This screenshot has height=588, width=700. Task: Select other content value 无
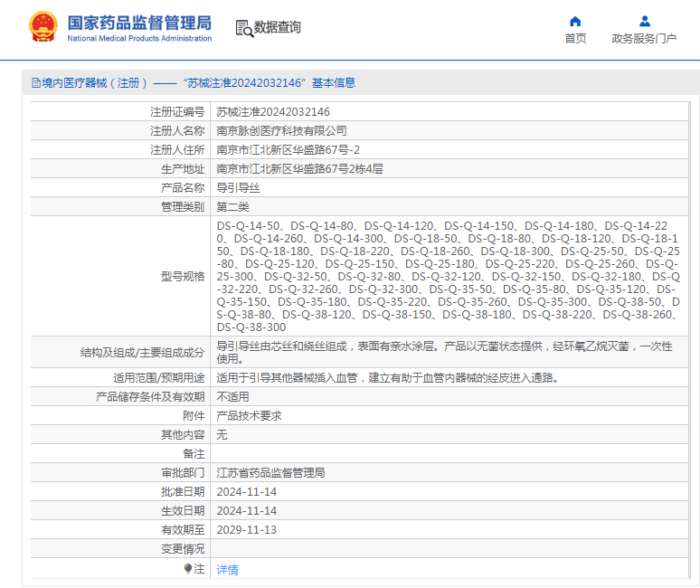click(x=222, y=435)
